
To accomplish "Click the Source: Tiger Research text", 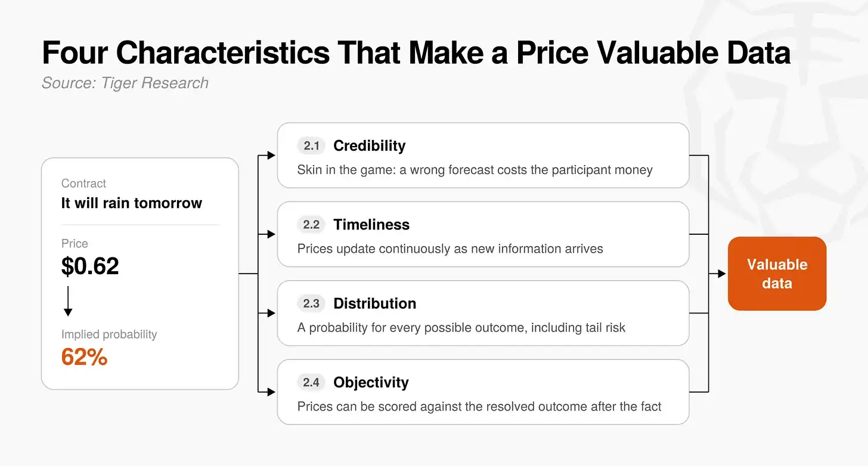I will tap(125, 83).
